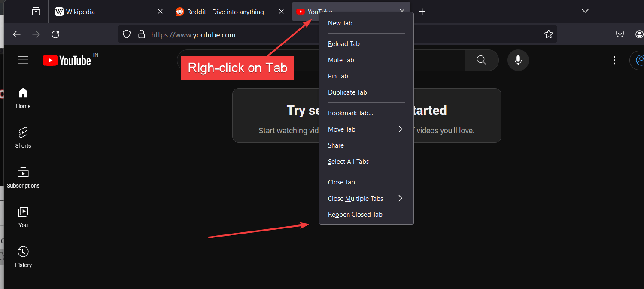The image size is (644, 289).
Task: Bookmark this page with the star icon
Action: click(x=548, y=34)
